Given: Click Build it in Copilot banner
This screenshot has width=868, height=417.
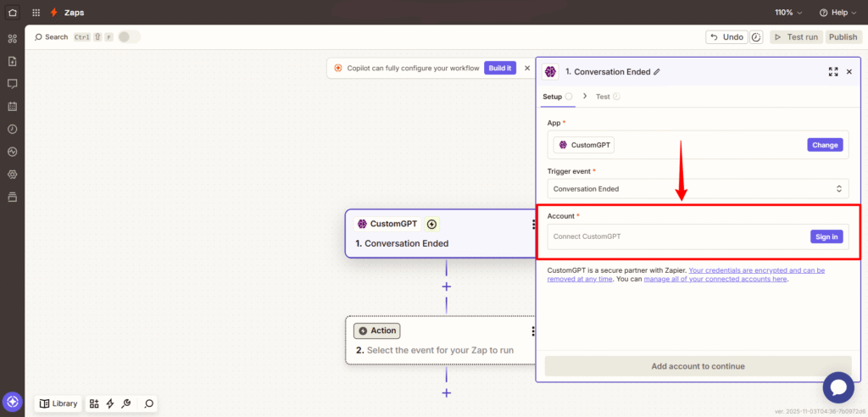Looking at the screenshot, I should [500, 68].
